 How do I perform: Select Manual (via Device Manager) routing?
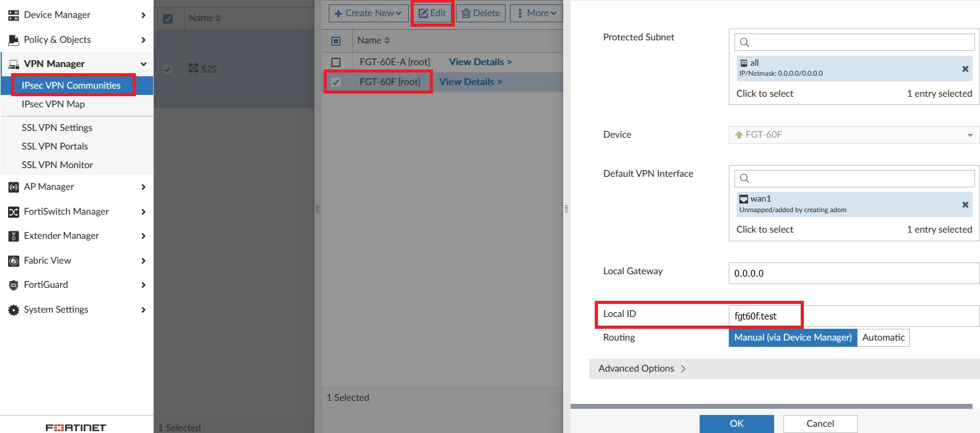793,337
